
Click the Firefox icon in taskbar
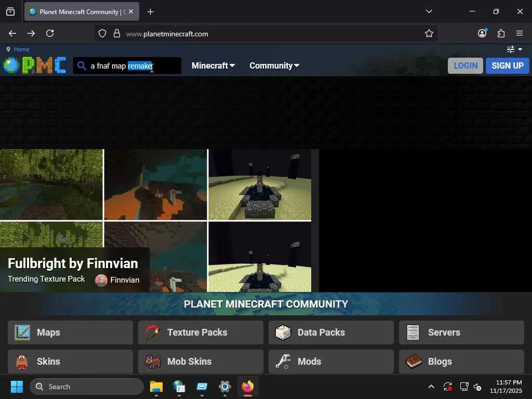coord(248,387)
